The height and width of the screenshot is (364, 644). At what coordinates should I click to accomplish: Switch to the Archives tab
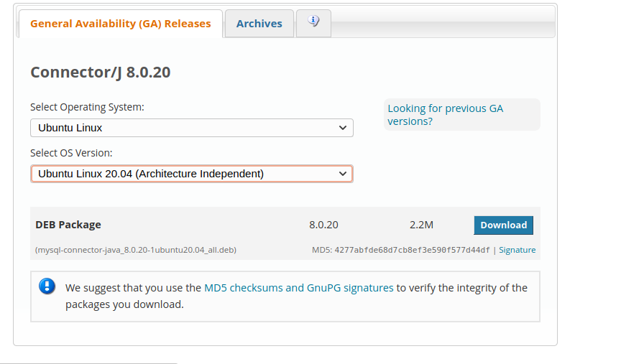259,24
